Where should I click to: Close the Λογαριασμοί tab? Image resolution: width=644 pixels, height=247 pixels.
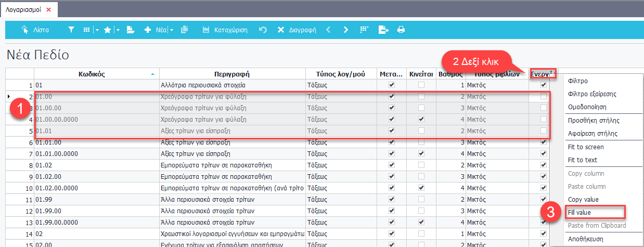pyautogui.click(x=49, y=9)
